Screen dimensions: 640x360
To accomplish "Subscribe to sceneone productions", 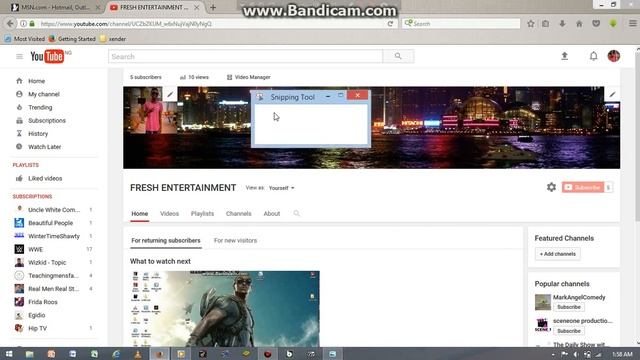I will 569,331.
